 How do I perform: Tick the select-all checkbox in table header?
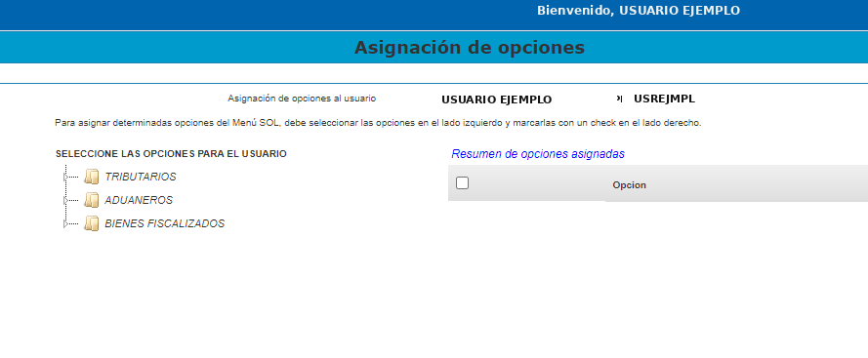pos(462,183)
